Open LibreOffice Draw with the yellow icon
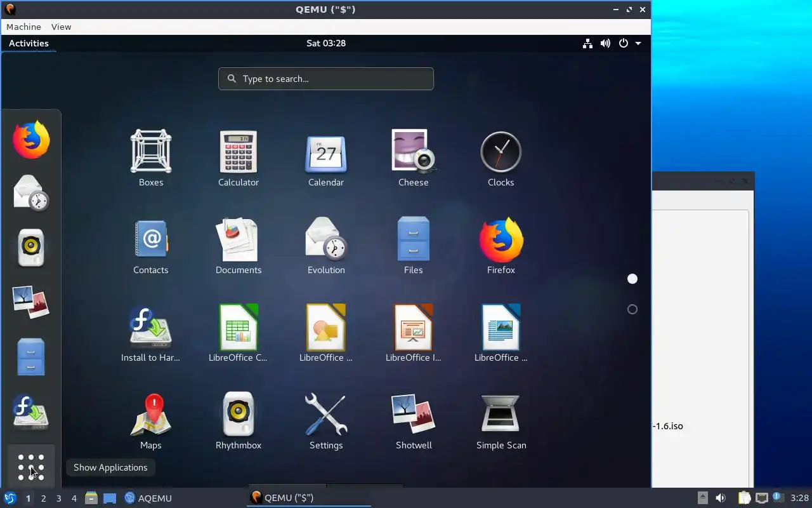This screenshot has width=812, height=508. tap(326, 333)
